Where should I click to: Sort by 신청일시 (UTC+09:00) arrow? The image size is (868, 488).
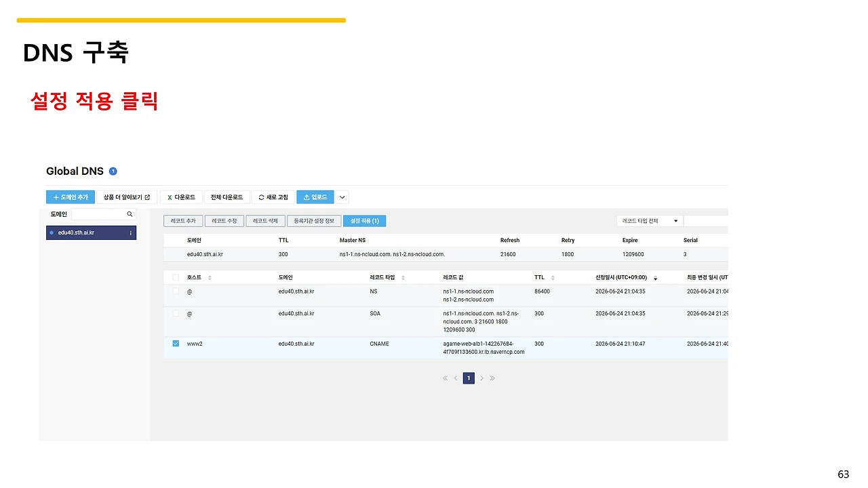[655, 278]
